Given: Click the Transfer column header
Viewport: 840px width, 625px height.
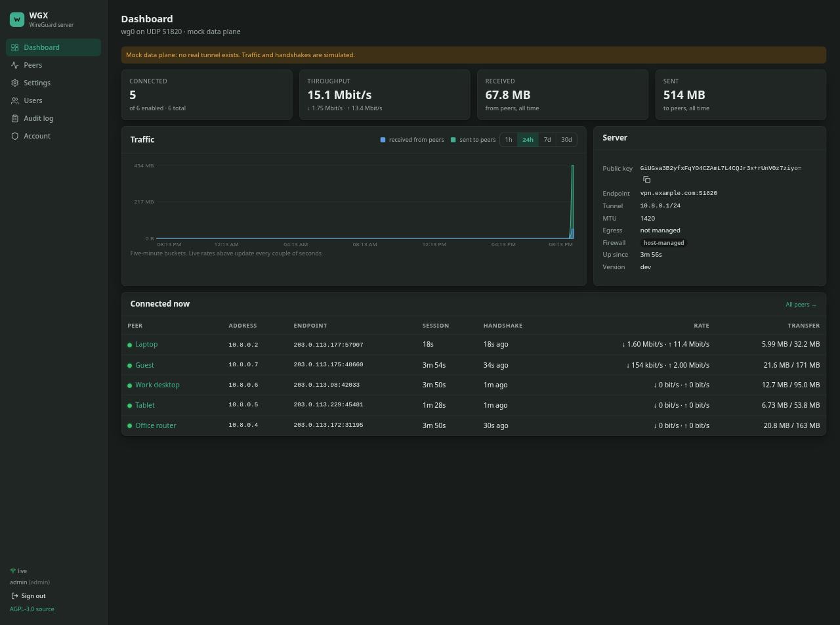Looking at the screenshot, I should pos(804,326).
